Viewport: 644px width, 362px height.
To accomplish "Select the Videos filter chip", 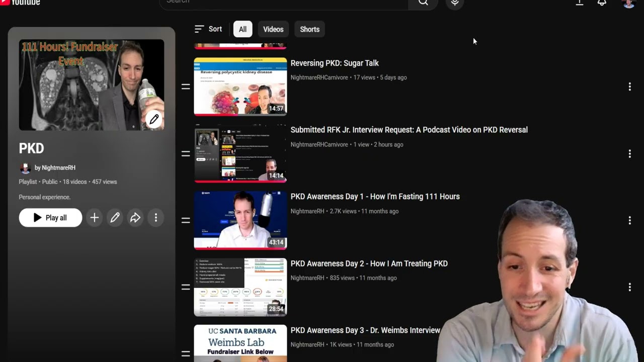I will coord(273,29).
